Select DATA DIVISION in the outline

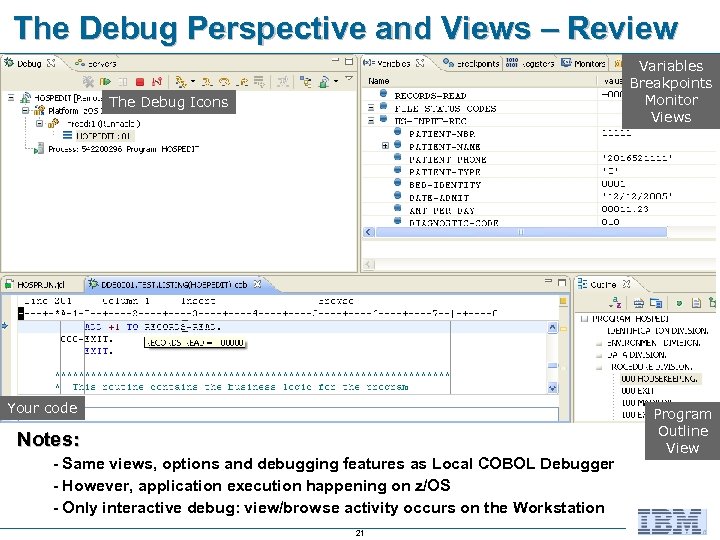pos(636,354)
